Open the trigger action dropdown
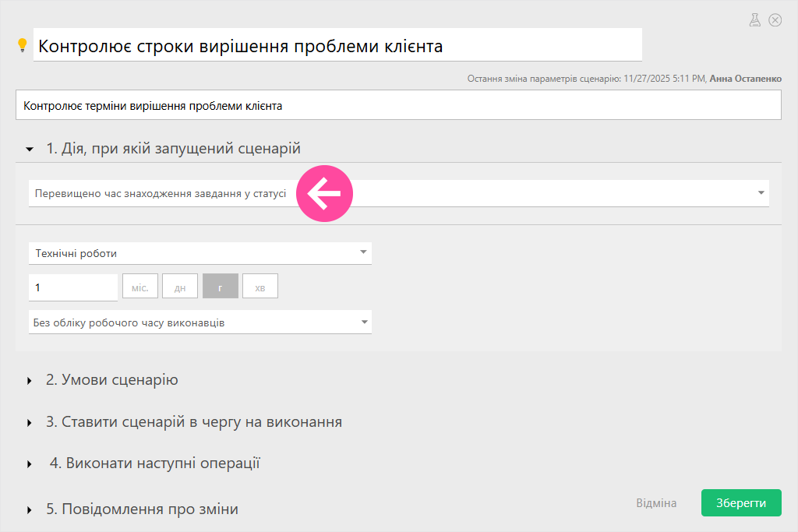 click(x=760, y=193)
